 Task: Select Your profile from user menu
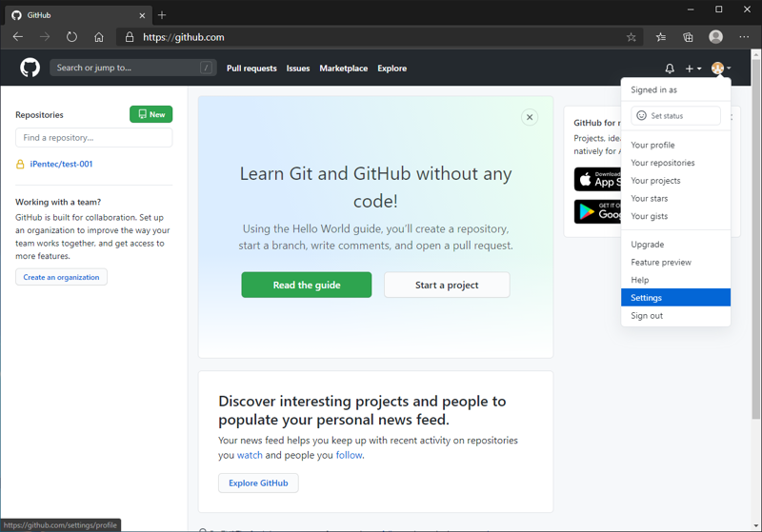coord(675,145)
